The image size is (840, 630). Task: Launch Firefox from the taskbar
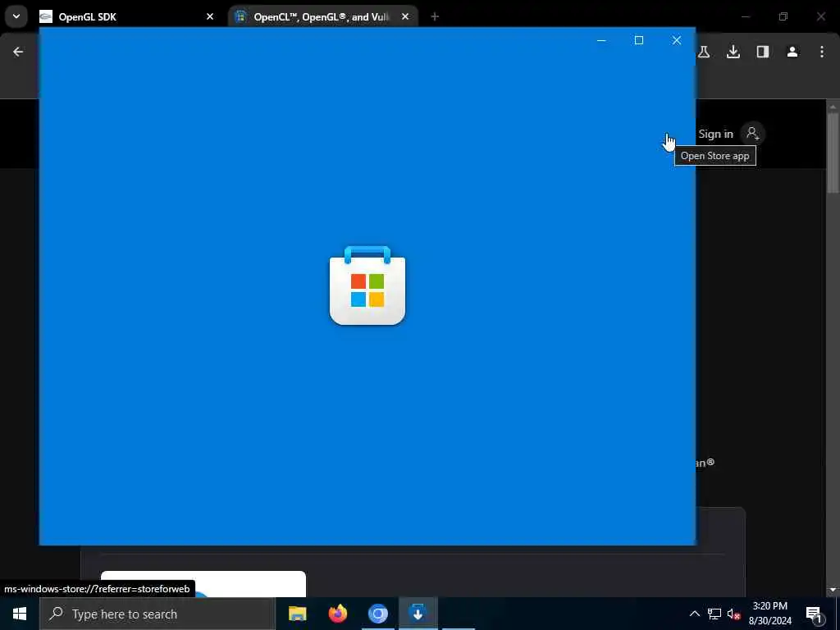[337, 614]
